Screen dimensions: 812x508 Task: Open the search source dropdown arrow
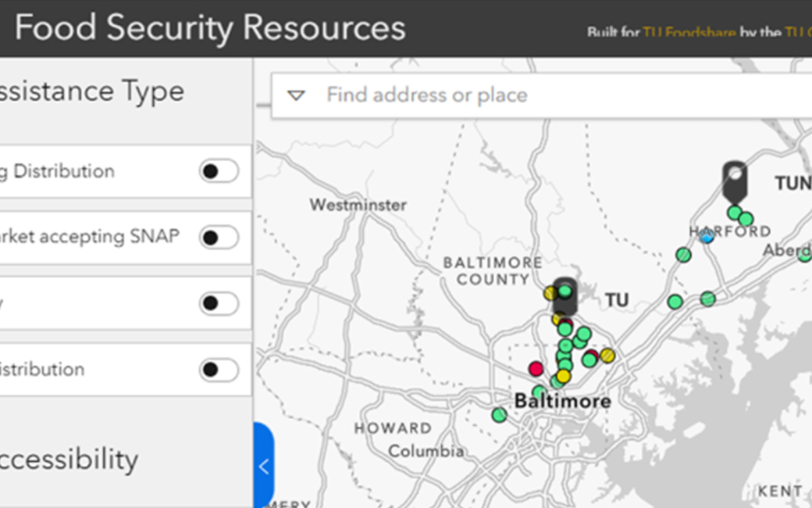tap(296, 95)
